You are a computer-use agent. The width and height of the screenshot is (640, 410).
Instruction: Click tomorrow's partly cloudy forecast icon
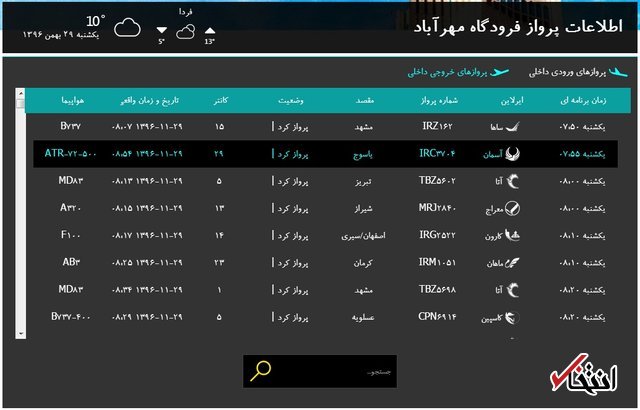[185, 32]
